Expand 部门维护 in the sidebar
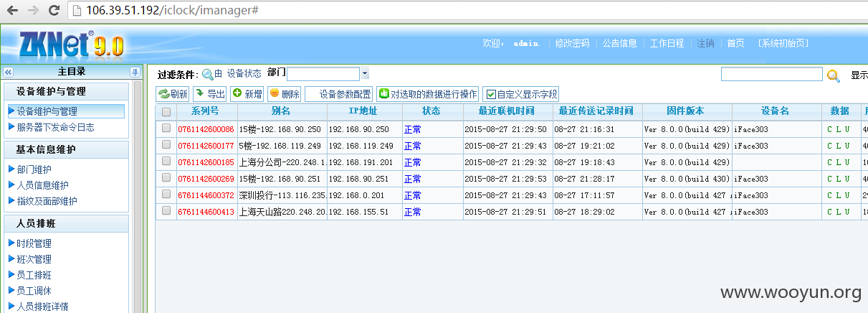 [34, 169]
